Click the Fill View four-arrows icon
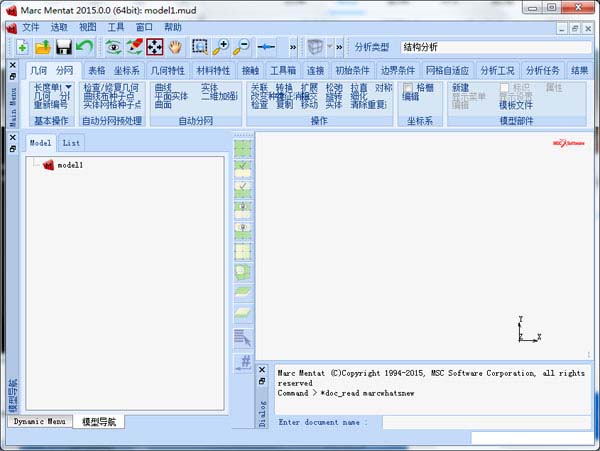Screen dimensions: 600x451 click(x=155, y=47)
